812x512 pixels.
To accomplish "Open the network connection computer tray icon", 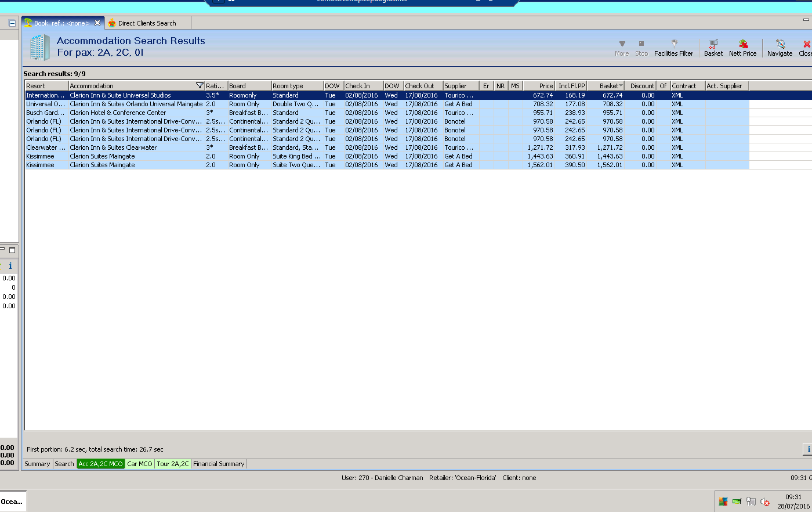I will tap(751, 502).
